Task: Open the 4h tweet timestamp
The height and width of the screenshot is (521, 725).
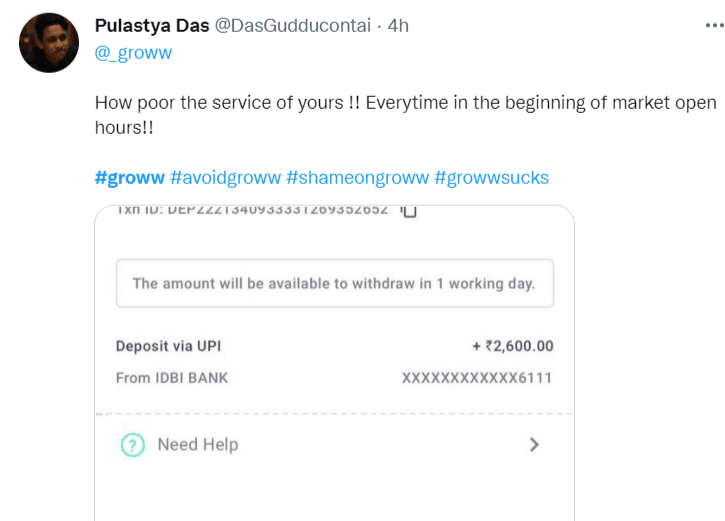Action: (x=397, y=26)
